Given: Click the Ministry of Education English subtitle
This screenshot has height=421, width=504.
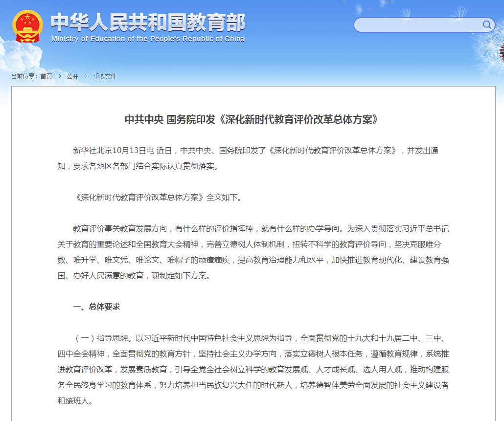Looking at the screenshot, I should (148, 39).
